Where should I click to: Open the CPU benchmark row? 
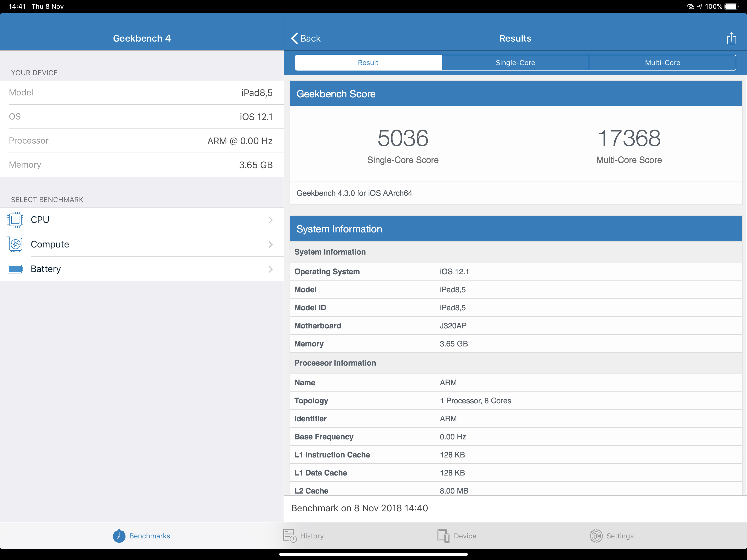[142, 220]
